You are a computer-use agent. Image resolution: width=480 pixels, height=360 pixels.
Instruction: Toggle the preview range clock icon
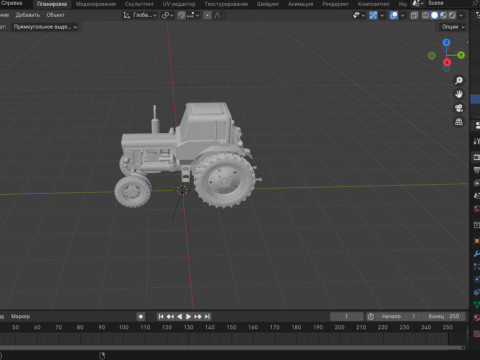(371, 317)
